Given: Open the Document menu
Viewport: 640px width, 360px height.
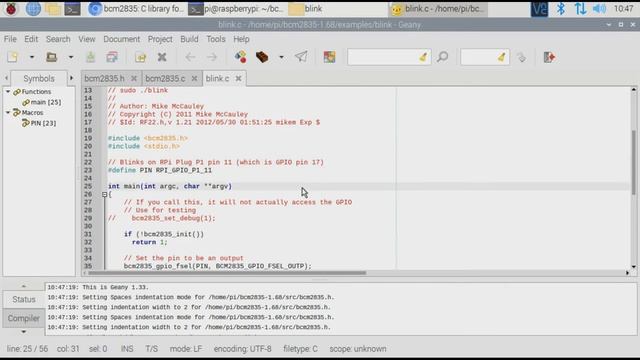Looking at the screenshot, I should pyautogui.click(x=122, y=39).
